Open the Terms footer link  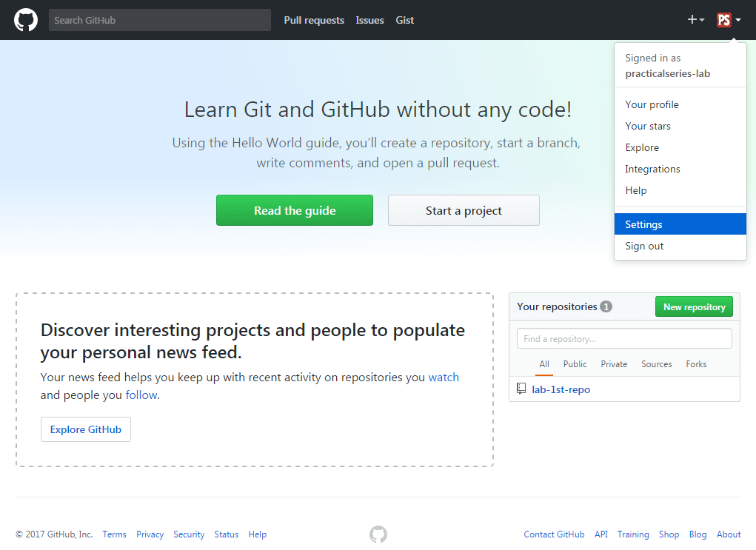pyautogui.click(x=114, y=534)
